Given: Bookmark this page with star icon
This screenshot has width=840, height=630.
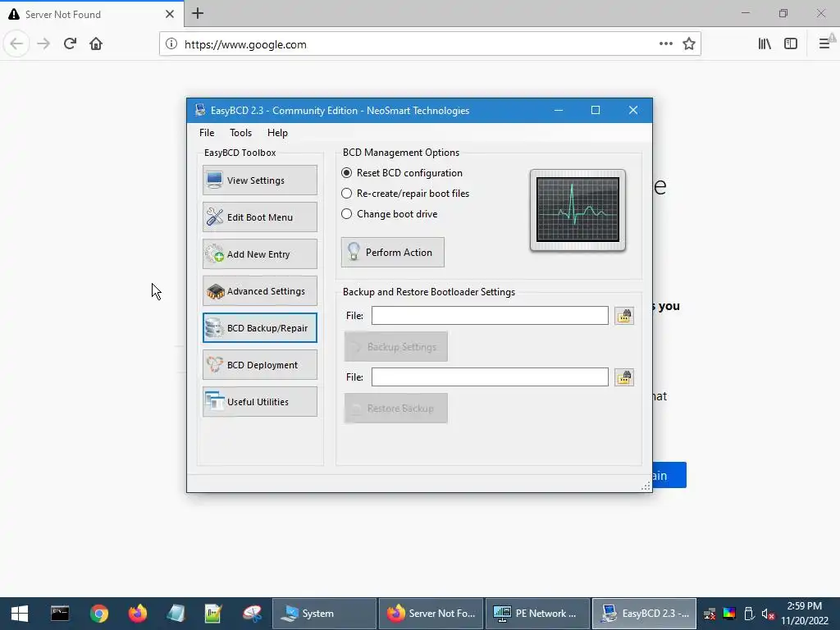Looking at the screenshot, I should tap(689, 44).
